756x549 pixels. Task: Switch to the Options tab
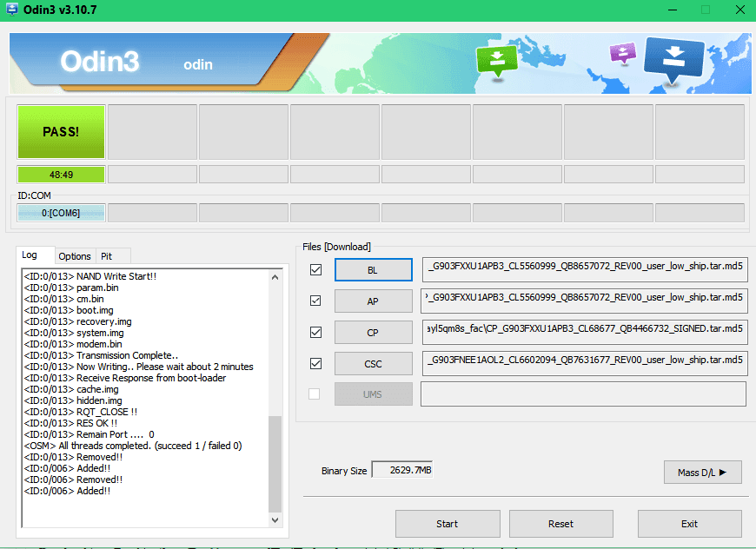point(75,256)
